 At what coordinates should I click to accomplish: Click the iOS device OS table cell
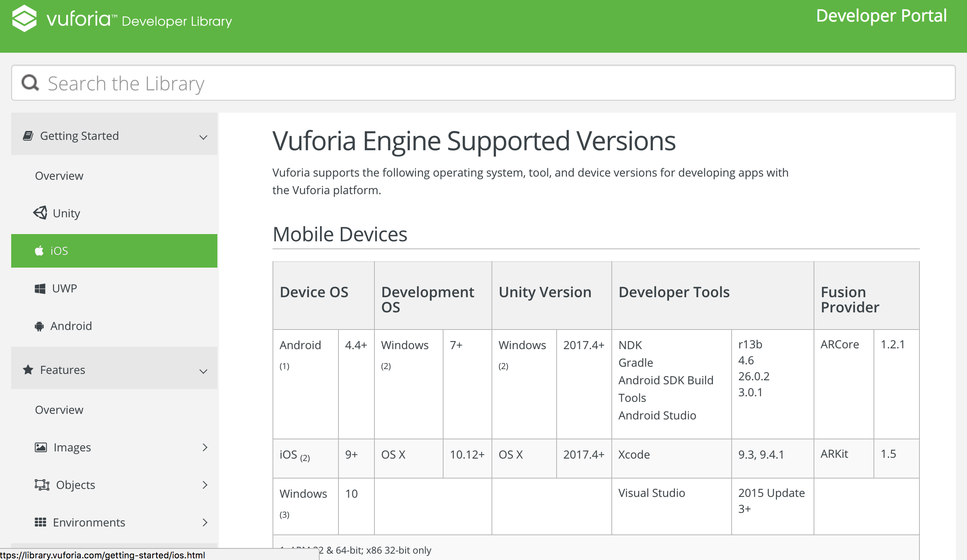306,459
